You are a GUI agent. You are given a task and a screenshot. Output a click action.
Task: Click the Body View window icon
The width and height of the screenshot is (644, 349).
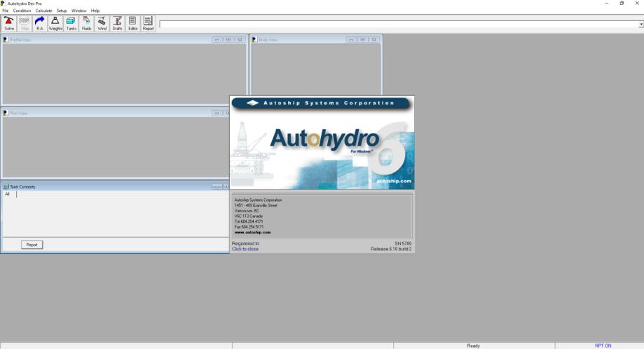click(254, 40)
